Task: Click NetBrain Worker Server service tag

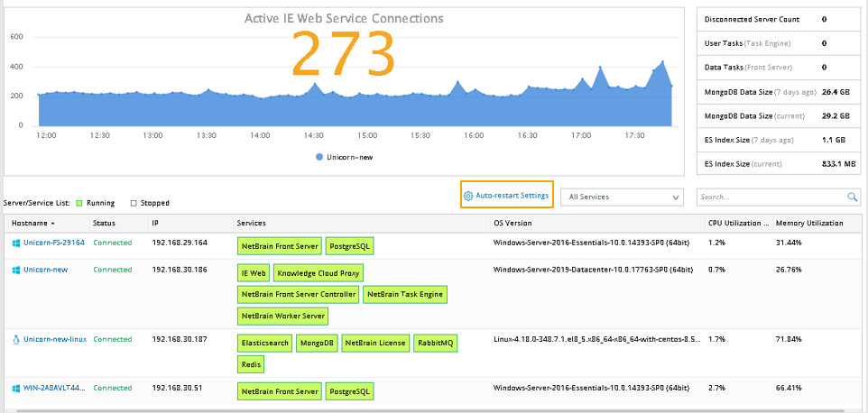Action: [283, 317]
